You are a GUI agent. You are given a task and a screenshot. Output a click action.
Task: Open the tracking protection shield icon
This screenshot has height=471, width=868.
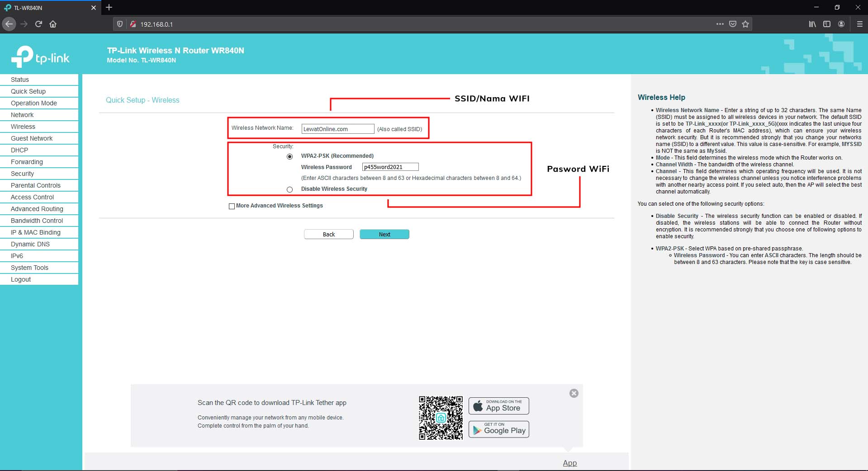tap(120, 24)
